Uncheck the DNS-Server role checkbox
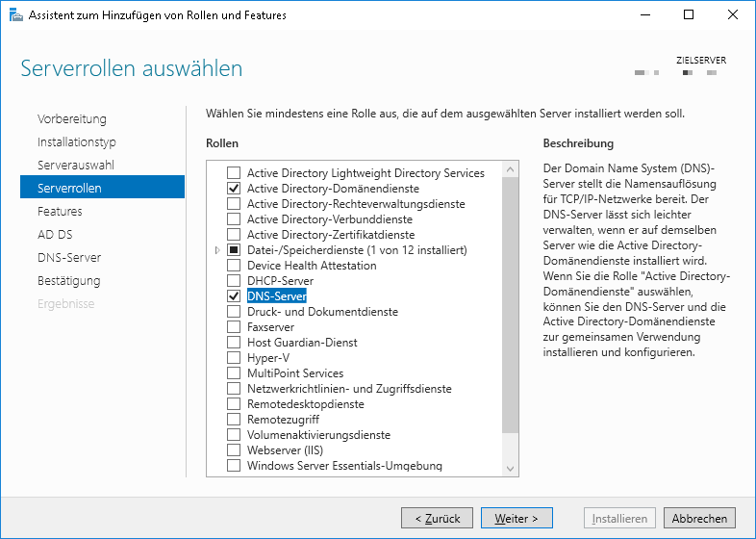This screenshot has height=539, width=756. point(233,296)
